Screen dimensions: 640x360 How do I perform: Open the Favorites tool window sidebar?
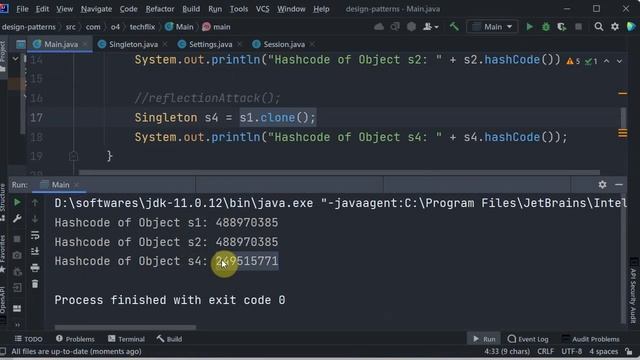(x=3, y=253)
